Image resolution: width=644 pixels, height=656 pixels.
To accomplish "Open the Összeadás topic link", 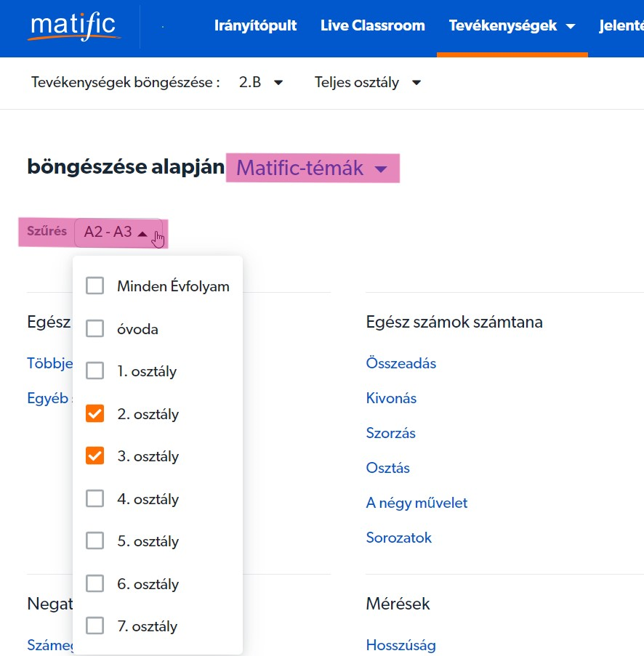I will [401, 363].
